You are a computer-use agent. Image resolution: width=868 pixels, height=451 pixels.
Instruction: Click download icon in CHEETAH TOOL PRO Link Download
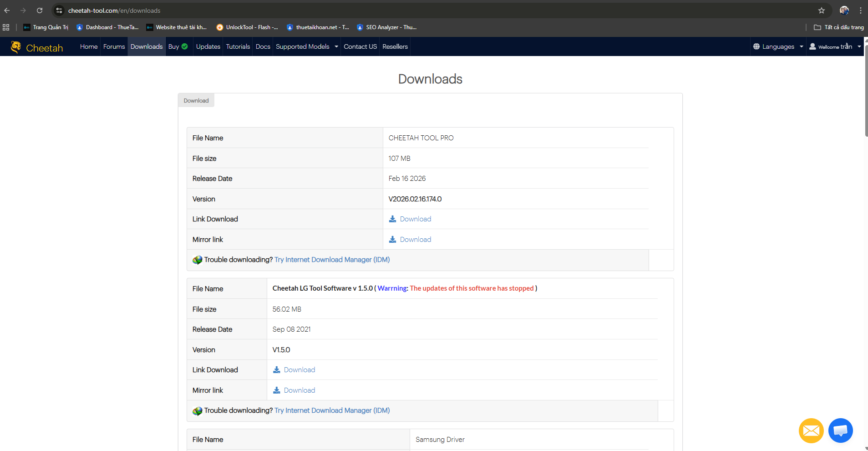click(392, 219)
